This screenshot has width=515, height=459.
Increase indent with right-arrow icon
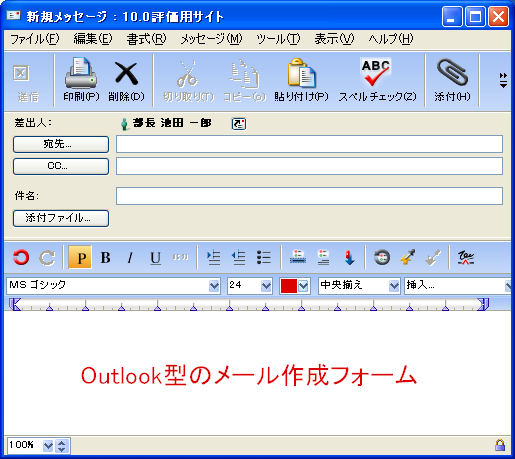pyautogui.click(x=213, y=257)
